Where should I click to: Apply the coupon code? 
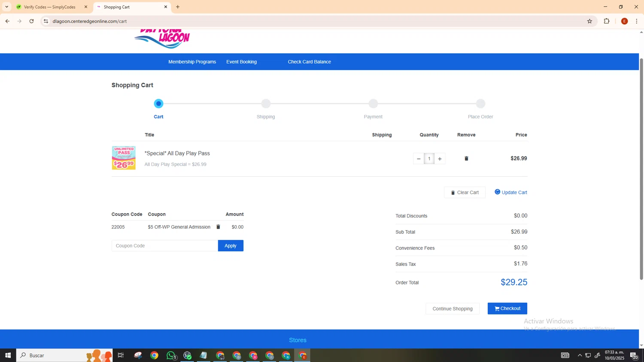click(x=231, y=246)
